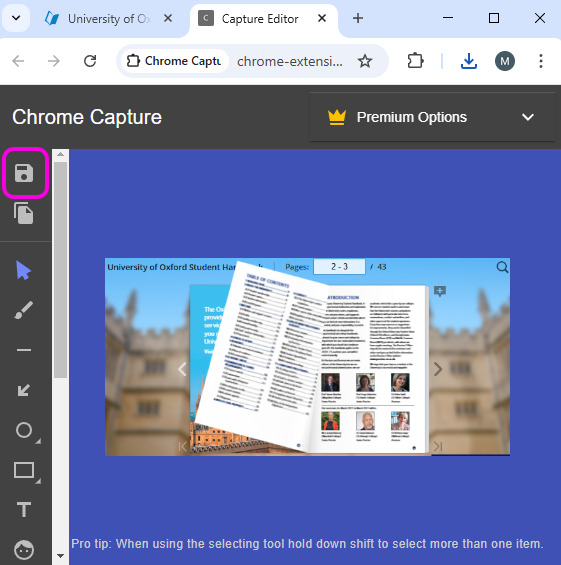The height and width of the screenshot is (565, 561).
Task: Select the paintbrush drawing tool
Action: click(24, 310)
